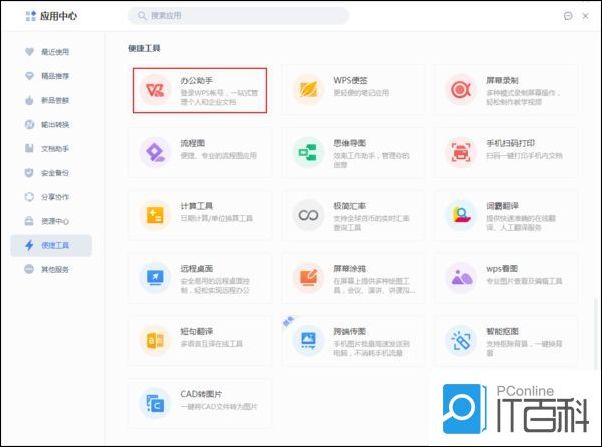Open the 智能抠图 smart cutout icon

[460, 340]
